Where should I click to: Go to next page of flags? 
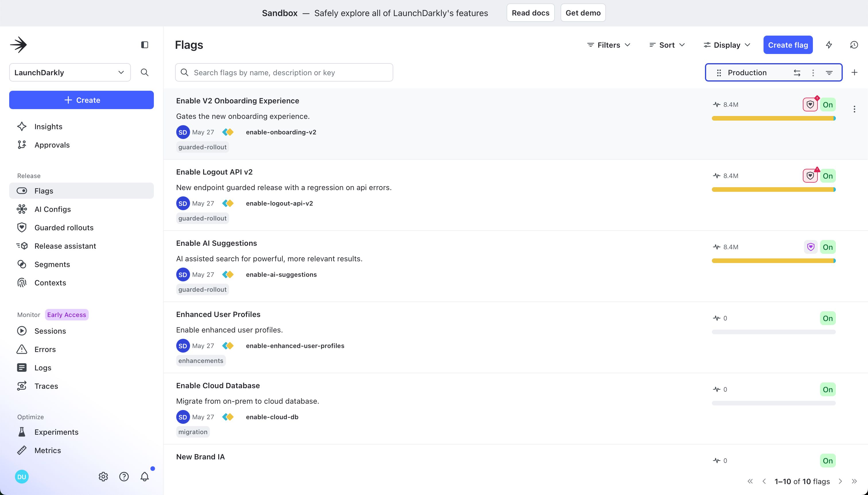840,481
